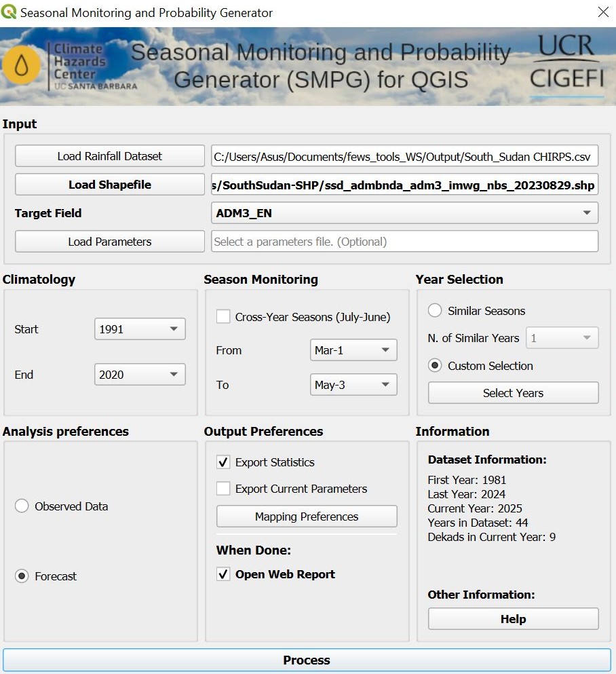Viewport: 616px width, 674px height.
Task: Close the SMPG dialog window
Action: pyautogui.click(x=602, y=12)
